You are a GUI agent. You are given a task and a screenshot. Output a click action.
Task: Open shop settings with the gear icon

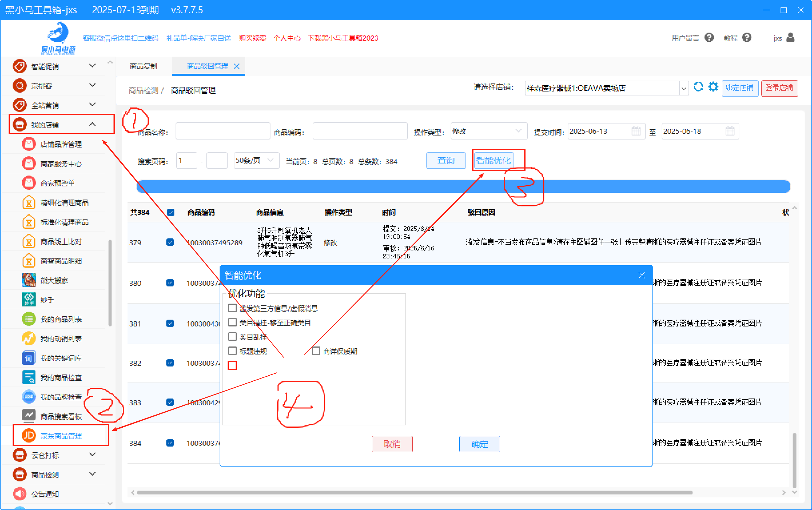click(x=713, y=87)
